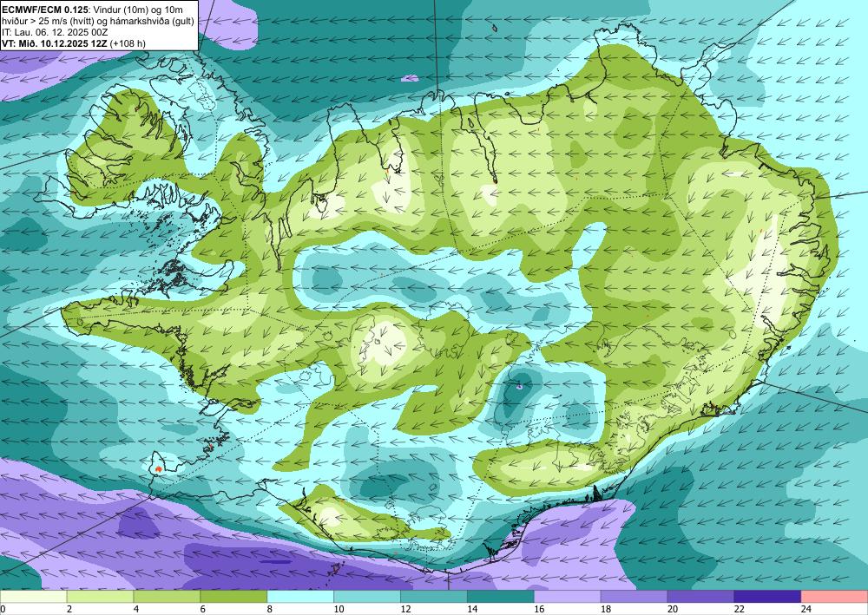
Task: Click the "IT: Lau. 06. 12. 2025 00Z" line
Action: pos(55,32)
